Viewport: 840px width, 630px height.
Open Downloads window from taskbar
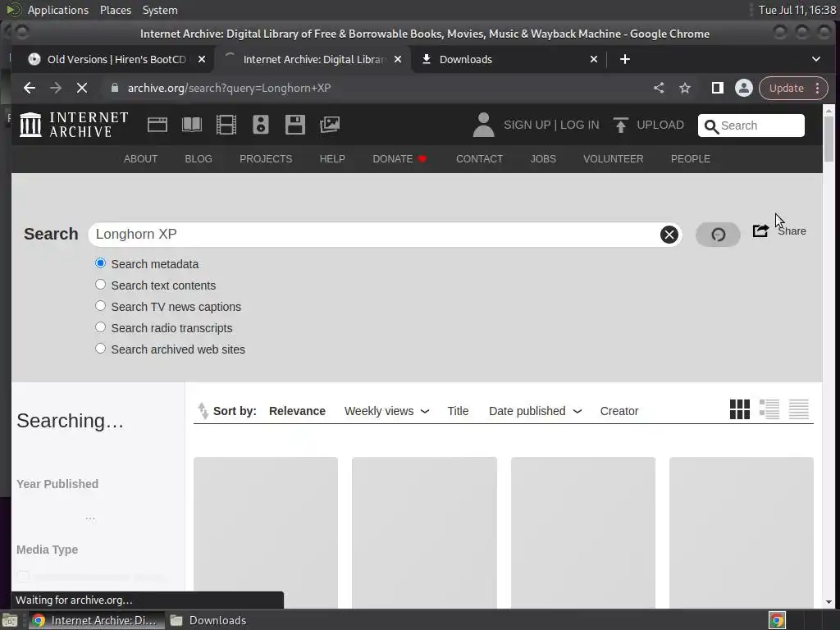[x=209, y=620]
